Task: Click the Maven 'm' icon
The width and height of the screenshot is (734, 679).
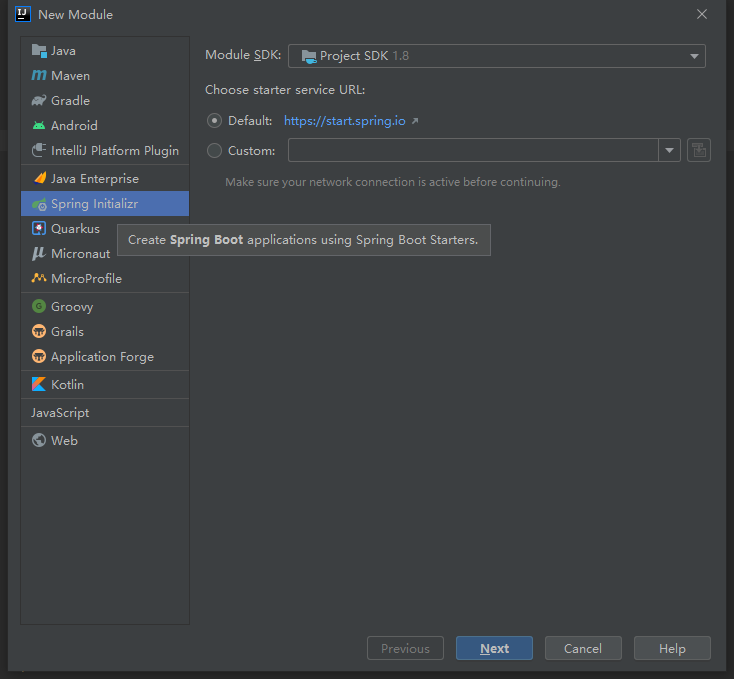Action: point(39,75)
